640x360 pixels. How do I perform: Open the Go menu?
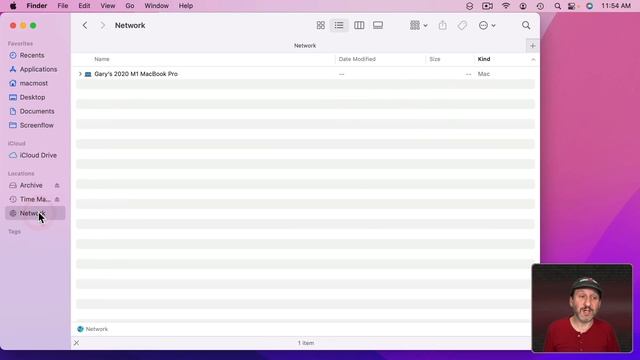point(130,6)
